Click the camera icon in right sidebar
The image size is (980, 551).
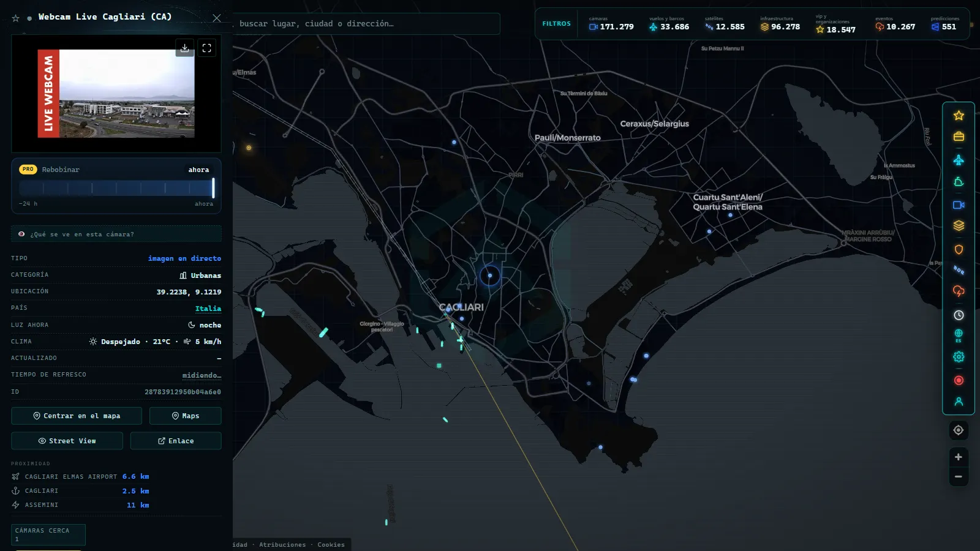[x=959, y=205]
